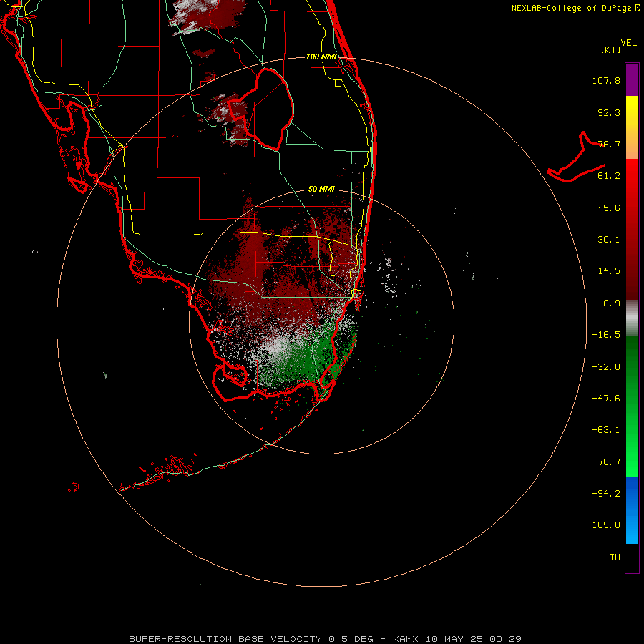Select the 45.6 legend value
The height and width of the screenshot is (644, 644).
[x=609, y=208]
